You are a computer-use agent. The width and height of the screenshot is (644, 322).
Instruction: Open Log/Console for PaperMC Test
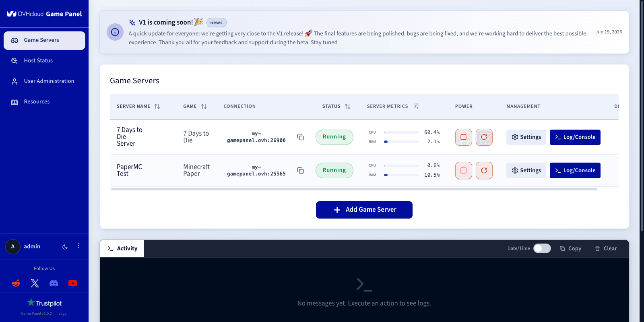(575, 171)
